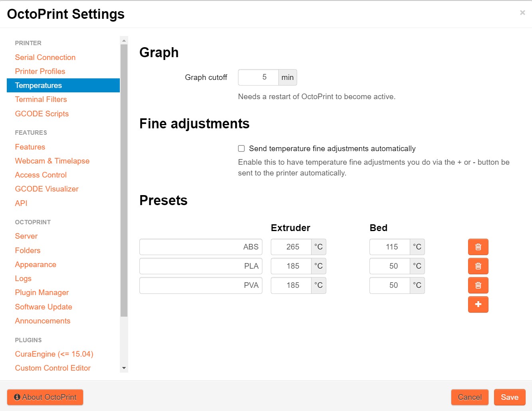Screen dimensions: 532x411
Task: Add a new temperature preset with plus icon
Action: click(478, 305)
